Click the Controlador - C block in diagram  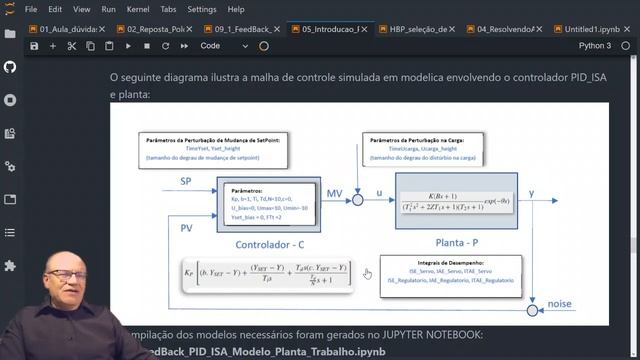(269, 204)
